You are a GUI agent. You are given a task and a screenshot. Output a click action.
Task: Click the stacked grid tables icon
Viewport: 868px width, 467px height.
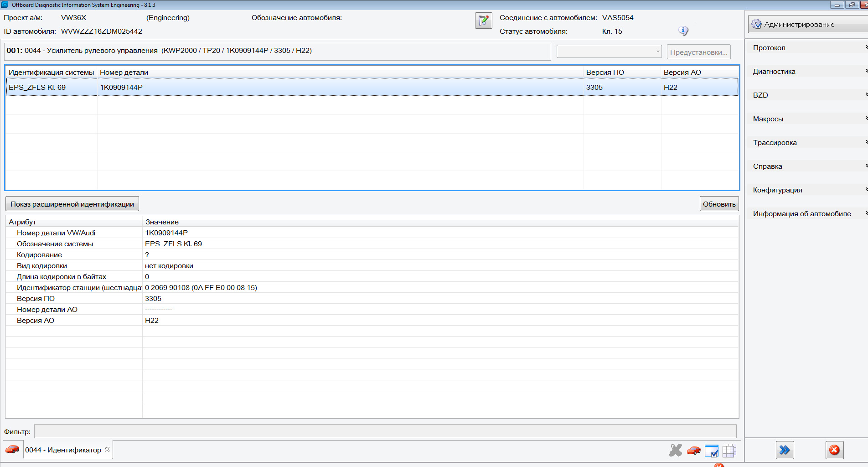click(x=729, y=451)
